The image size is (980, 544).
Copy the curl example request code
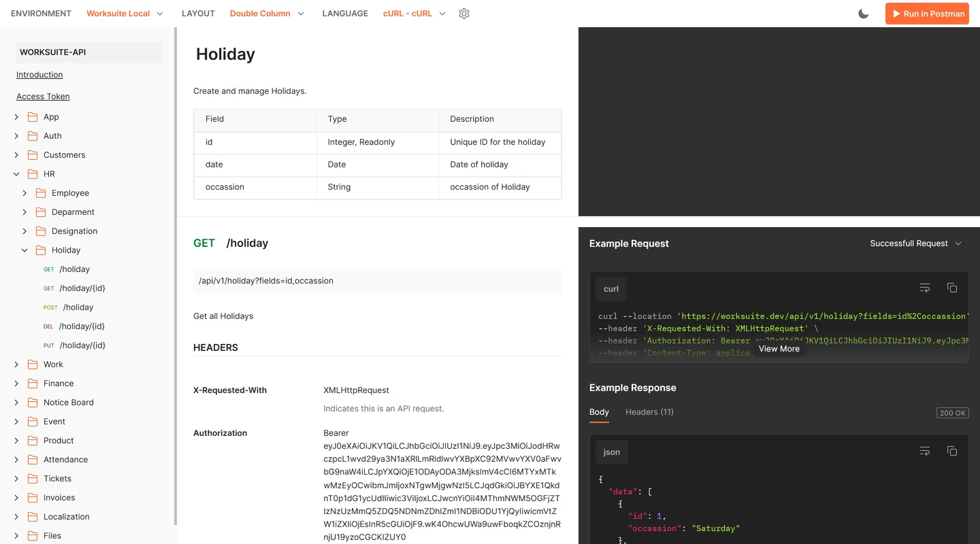tap(952, 288)
